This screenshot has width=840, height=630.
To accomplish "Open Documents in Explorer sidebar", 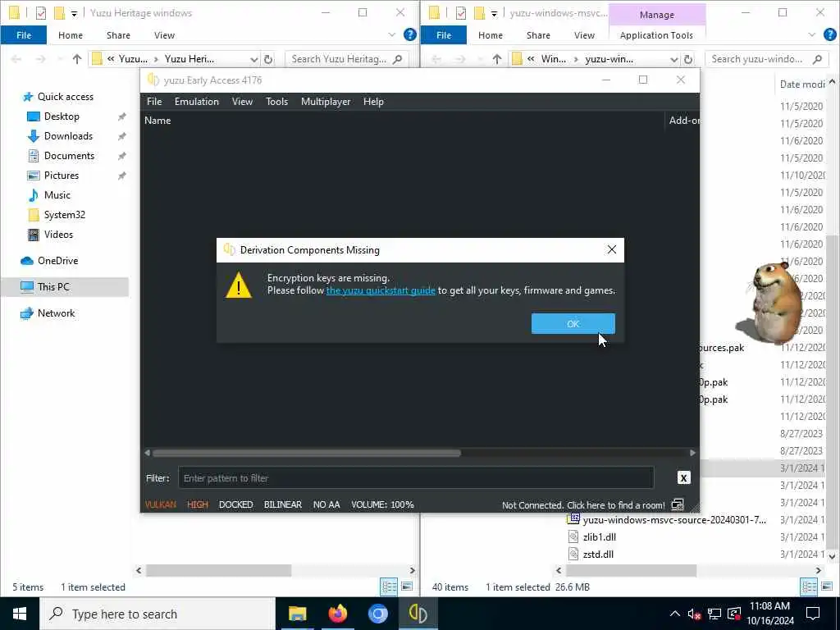I will point(69,156).
